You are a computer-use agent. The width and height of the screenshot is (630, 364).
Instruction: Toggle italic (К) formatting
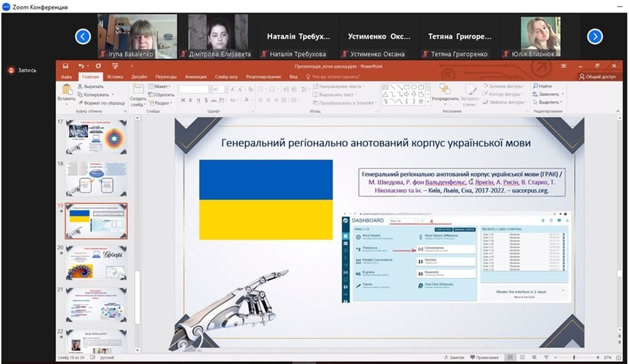(x=190, y=100)
